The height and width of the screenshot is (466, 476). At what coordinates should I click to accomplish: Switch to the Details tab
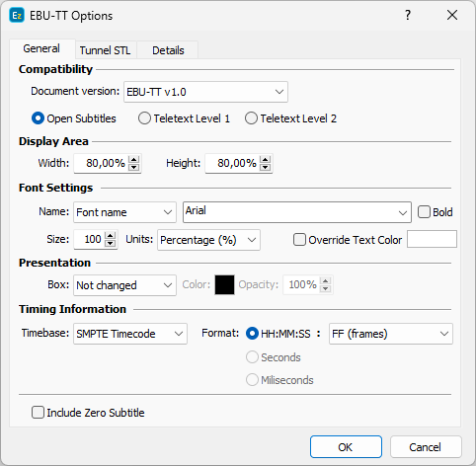coord(168,50)
